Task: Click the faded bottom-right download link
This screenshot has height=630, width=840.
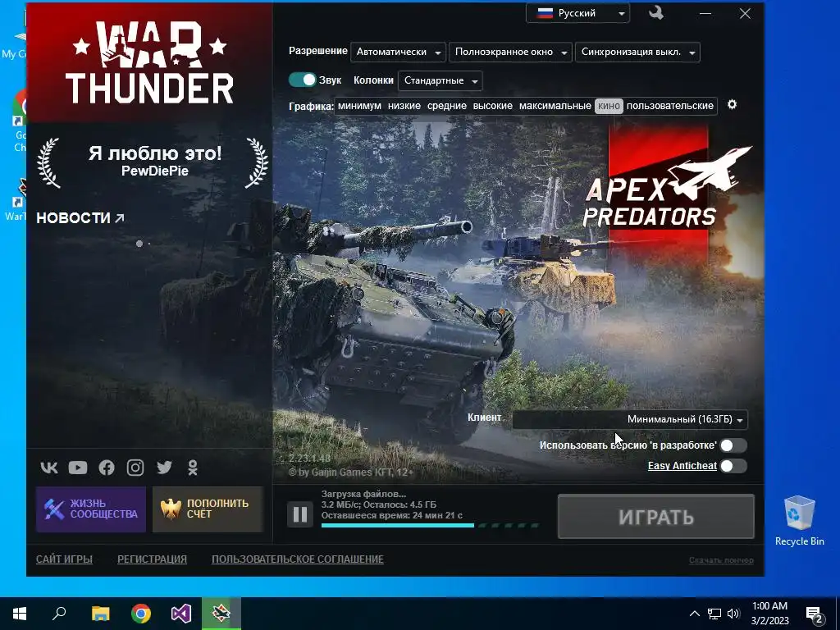Action: point(721,560)
